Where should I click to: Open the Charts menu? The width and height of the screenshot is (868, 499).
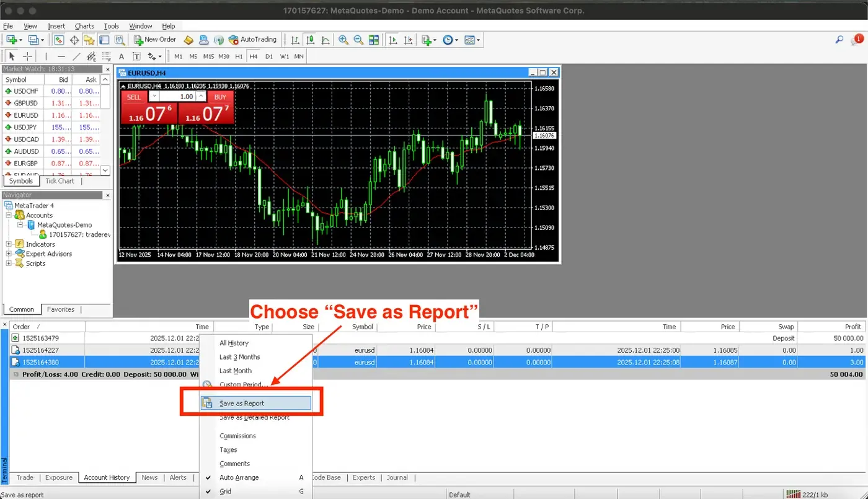tap(84, 26)
